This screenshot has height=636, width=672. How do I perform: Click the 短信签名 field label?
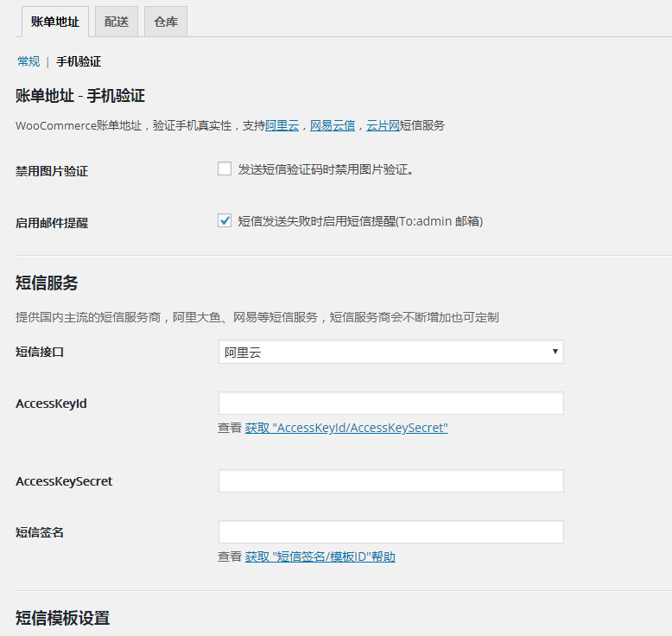(40, 532)
